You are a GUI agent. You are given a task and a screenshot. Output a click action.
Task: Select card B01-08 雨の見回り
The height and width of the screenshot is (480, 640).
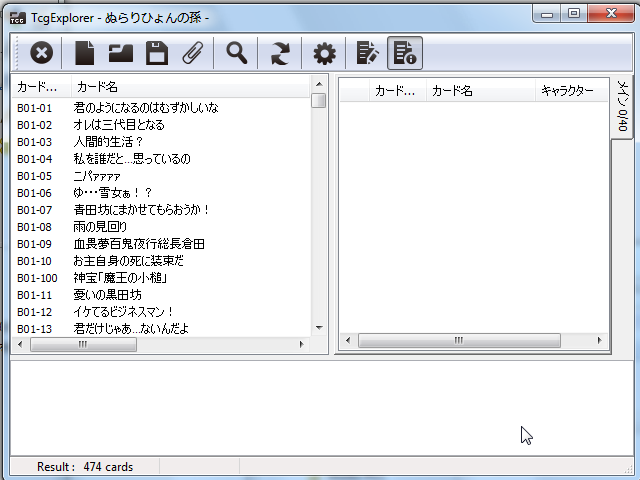click(x=161, y=227)
